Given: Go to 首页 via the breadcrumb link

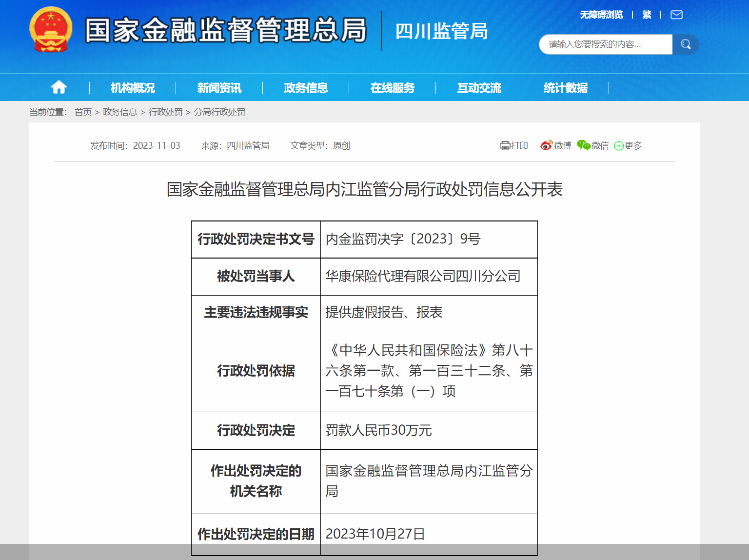Looking at the screenshot, I should click(83, 112).
